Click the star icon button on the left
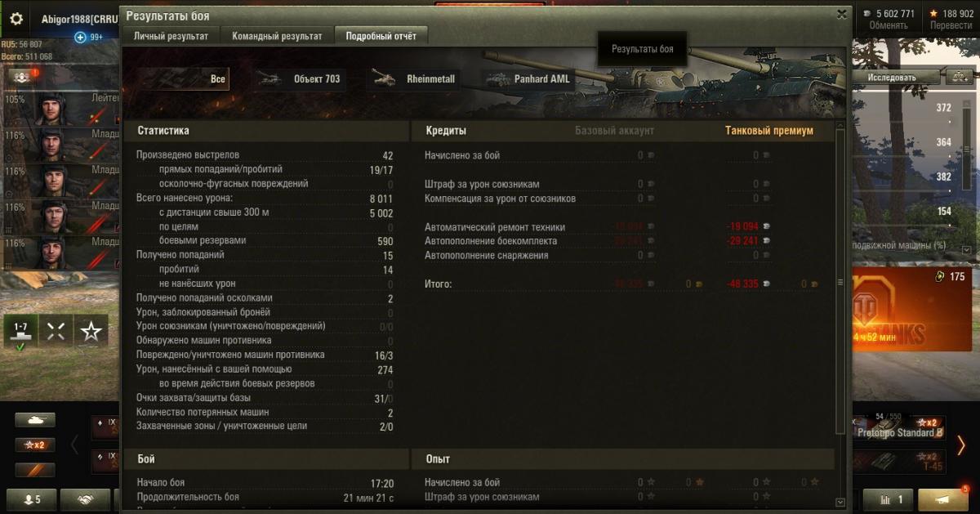The width and height of the screenshot is (980, 514). point(91,331)
